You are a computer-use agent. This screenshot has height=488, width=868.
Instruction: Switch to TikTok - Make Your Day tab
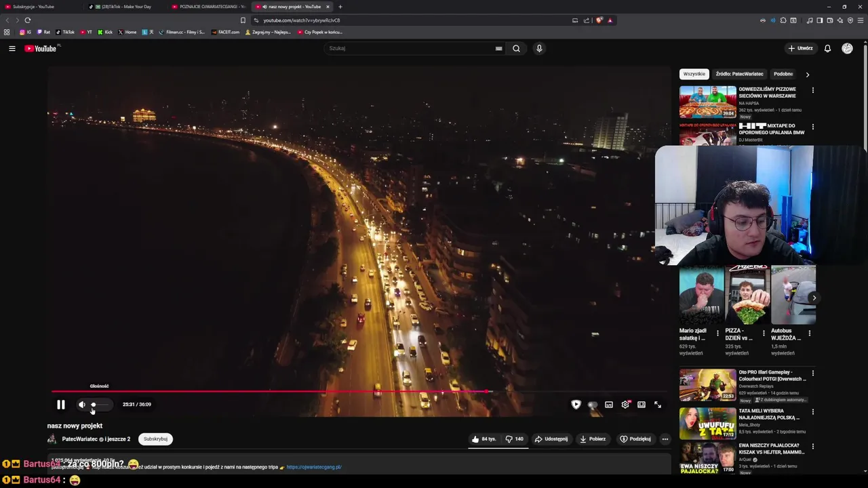(x=126, y=7)
